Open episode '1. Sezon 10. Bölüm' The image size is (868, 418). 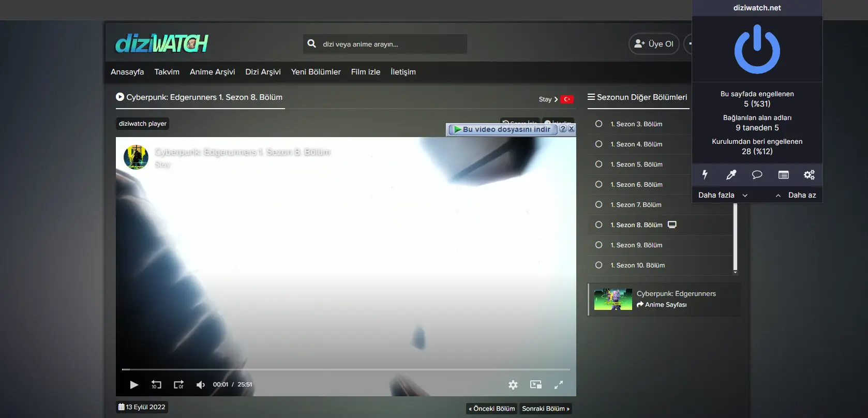637,265
